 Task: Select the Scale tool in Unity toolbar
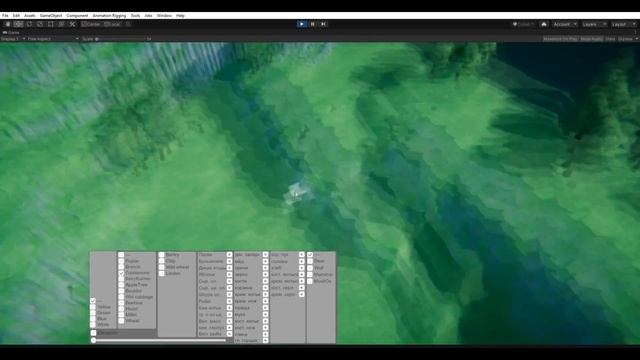coord(40,24)
